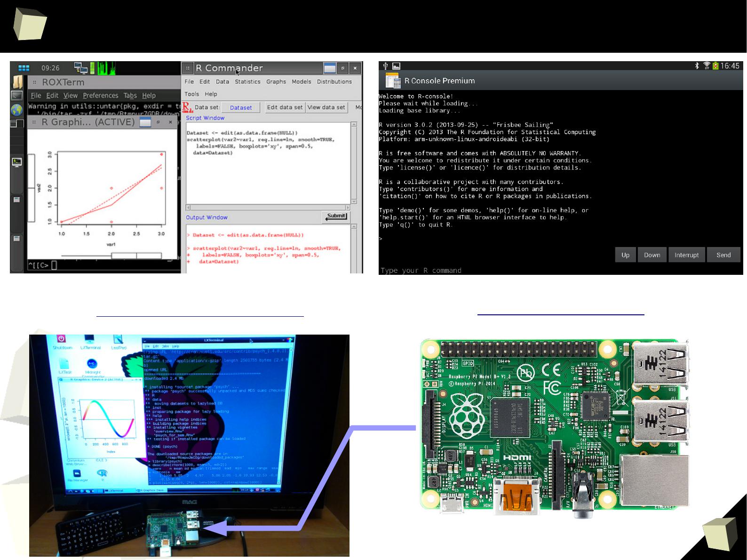The width and height of the screenshot is (747, 560).
Task: Click the Script Window horizontal scrollbar
Action: (268, 207)
